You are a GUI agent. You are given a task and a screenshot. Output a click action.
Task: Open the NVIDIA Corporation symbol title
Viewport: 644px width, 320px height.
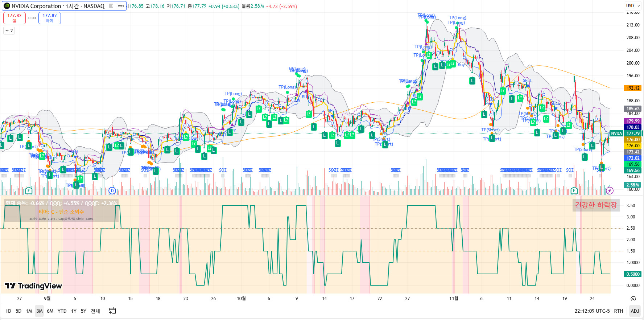point(58,6)
